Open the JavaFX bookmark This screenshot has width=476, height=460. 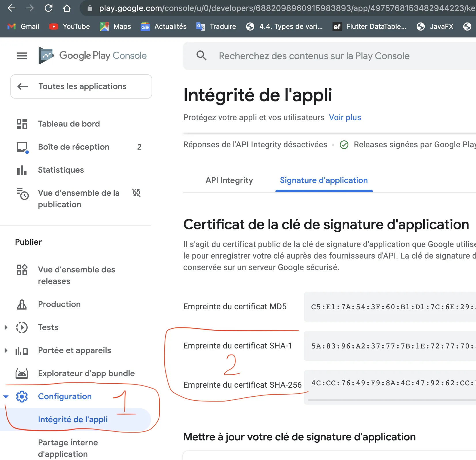tap(435, 27)
